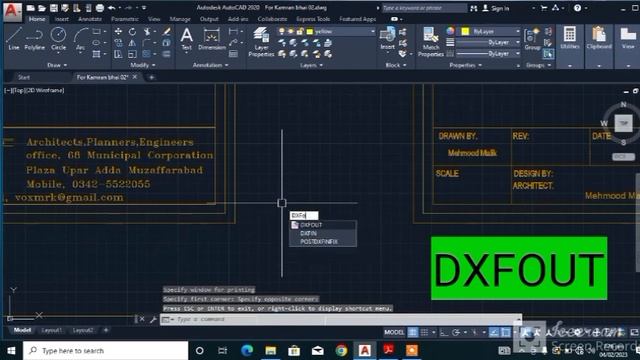Click the Hatch tool in Draw panel
The width and height of the screenshot is (640, 360).
click(96, 54)
